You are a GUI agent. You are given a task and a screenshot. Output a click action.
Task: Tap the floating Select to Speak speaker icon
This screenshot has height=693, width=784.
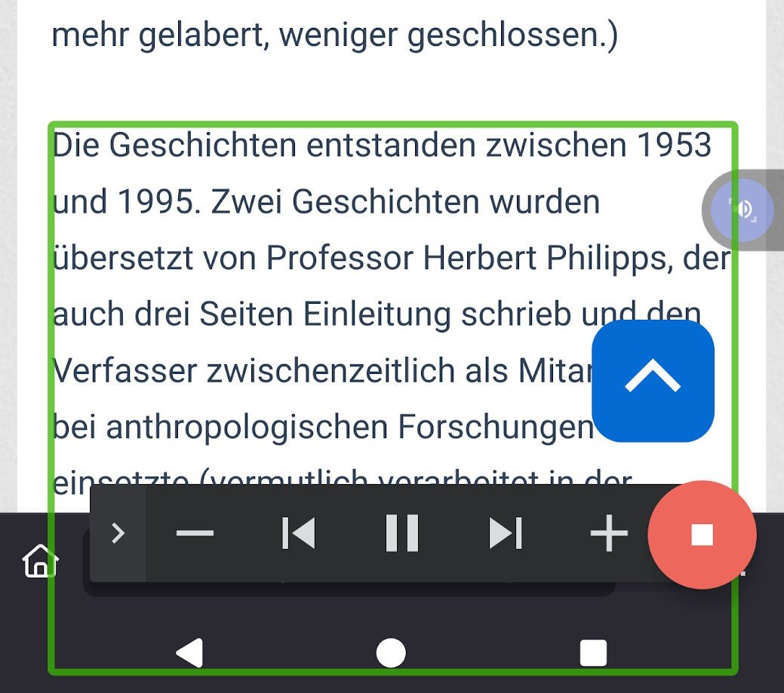click(745, 209)
